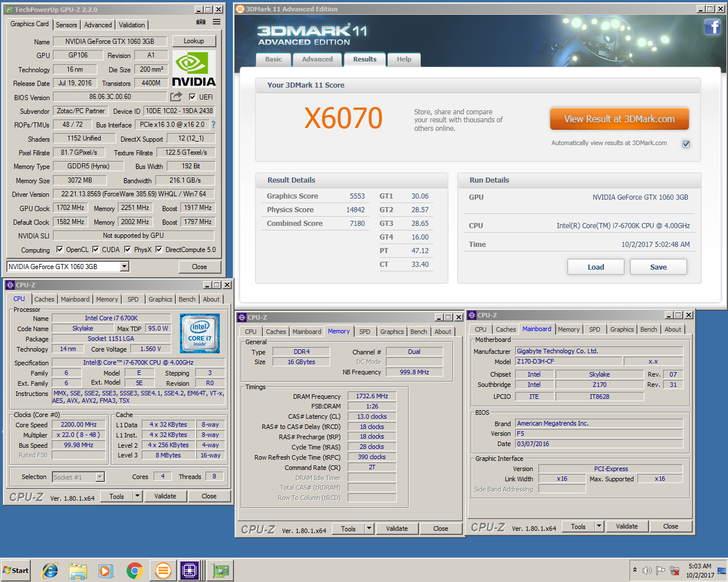The height and width of the screenshot is (582, 728).
Task: Toggle the DirectCompute 5.0 checkbox
Action: (159, 249)
